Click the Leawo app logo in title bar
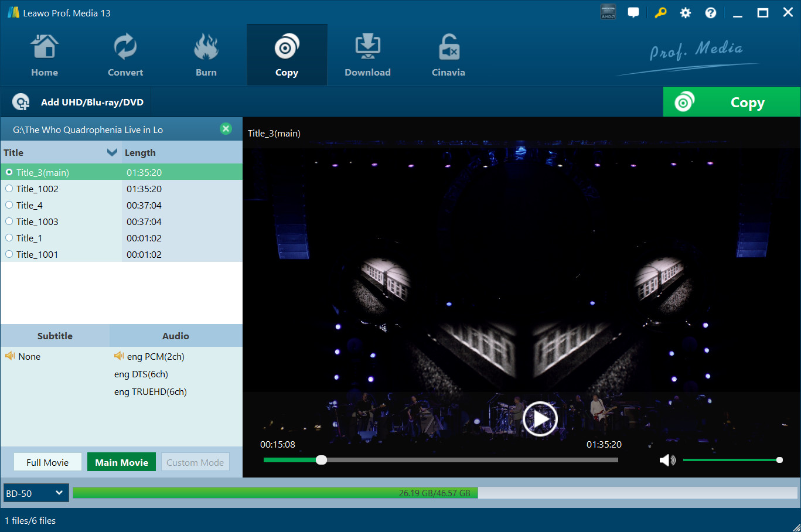The image size is (801, 532). tap(13, 12)
